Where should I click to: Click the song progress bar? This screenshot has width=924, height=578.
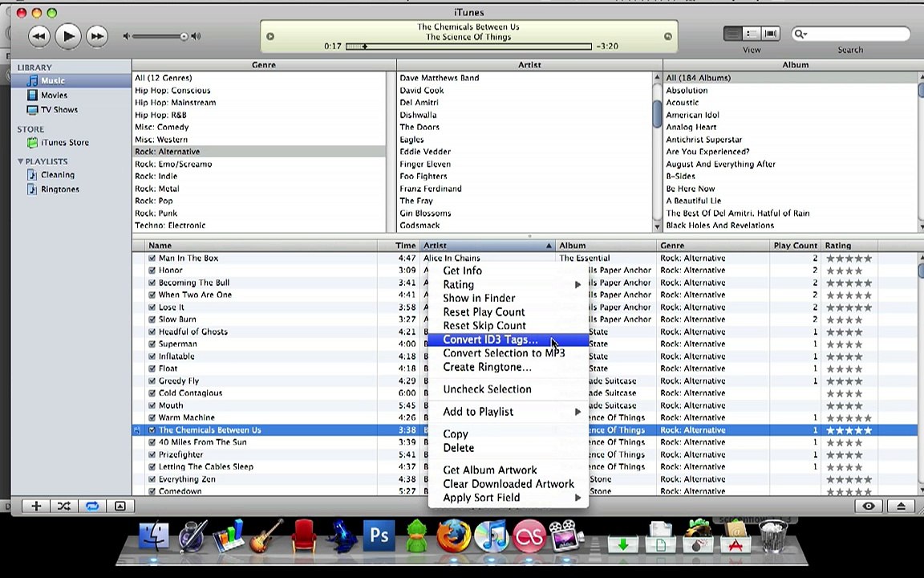coord(468,46)
